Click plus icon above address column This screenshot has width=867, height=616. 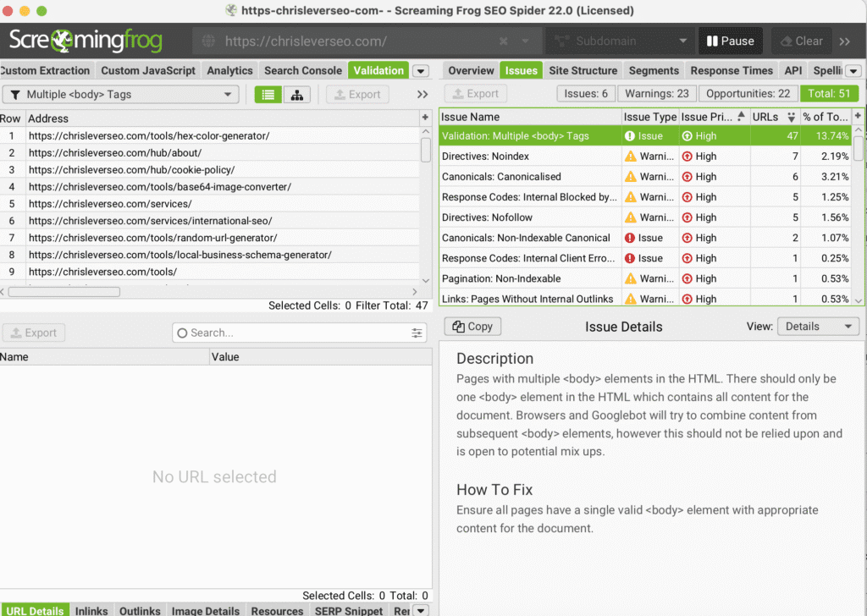[425, 118]
